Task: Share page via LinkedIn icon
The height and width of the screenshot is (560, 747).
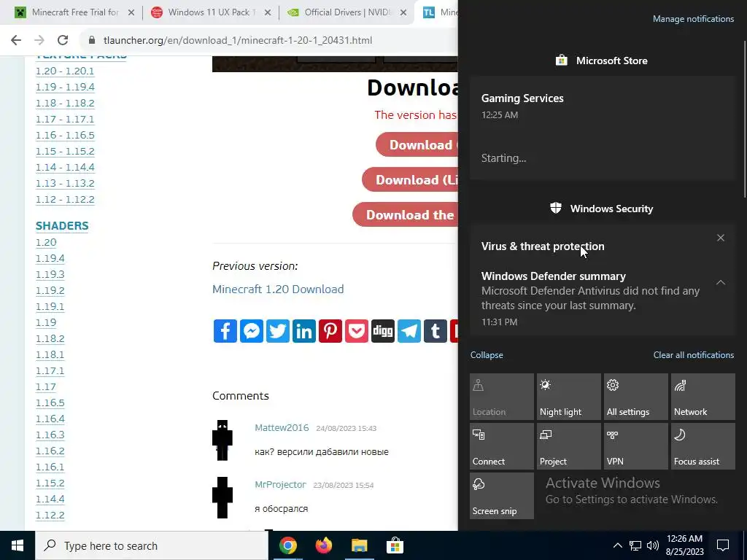Action: tap(303, 331)
